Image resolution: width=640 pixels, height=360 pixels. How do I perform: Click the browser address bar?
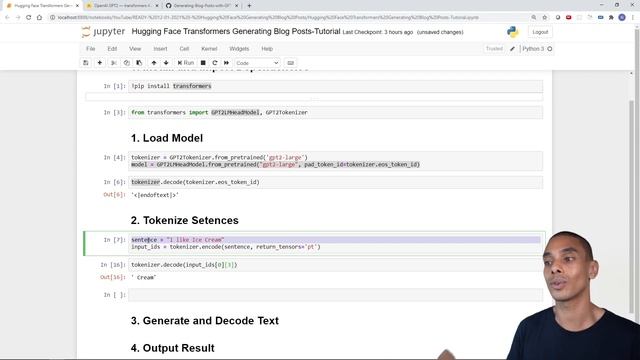pos(267,18)
